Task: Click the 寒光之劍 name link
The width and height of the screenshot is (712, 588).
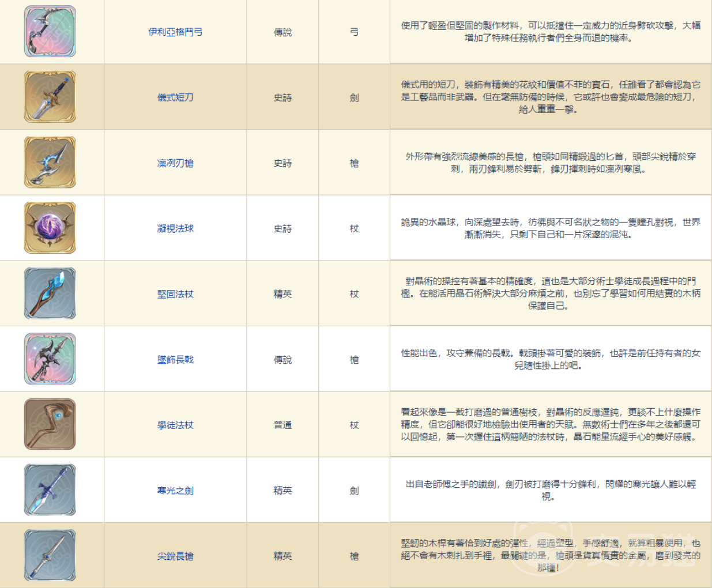Action: tap(175, 491)
